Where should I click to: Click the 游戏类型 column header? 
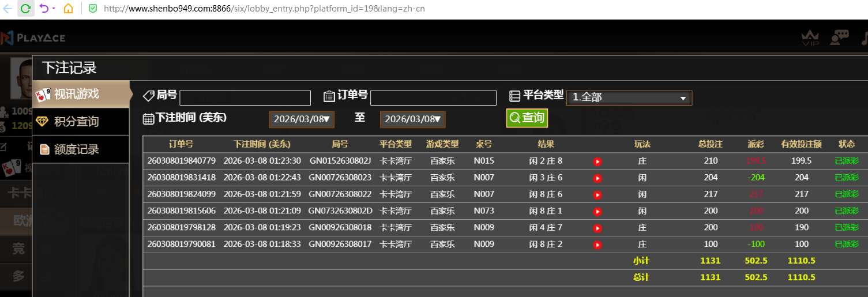[x=442, y=144]
